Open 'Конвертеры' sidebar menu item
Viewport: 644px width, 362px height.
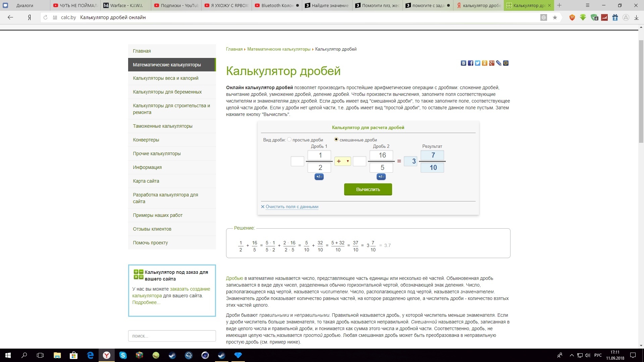[146, 140]
